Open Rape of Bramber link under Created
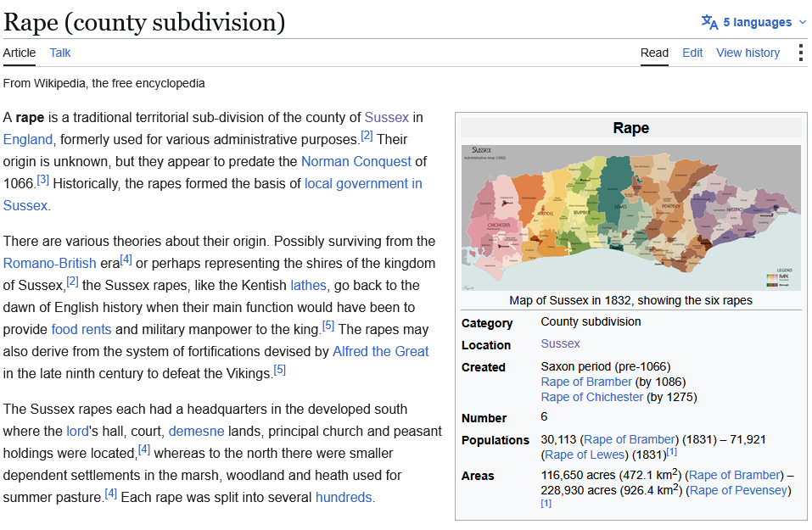The width and height of the screenshot is (812, 530). pyautogui.click(x=586, y=382)
